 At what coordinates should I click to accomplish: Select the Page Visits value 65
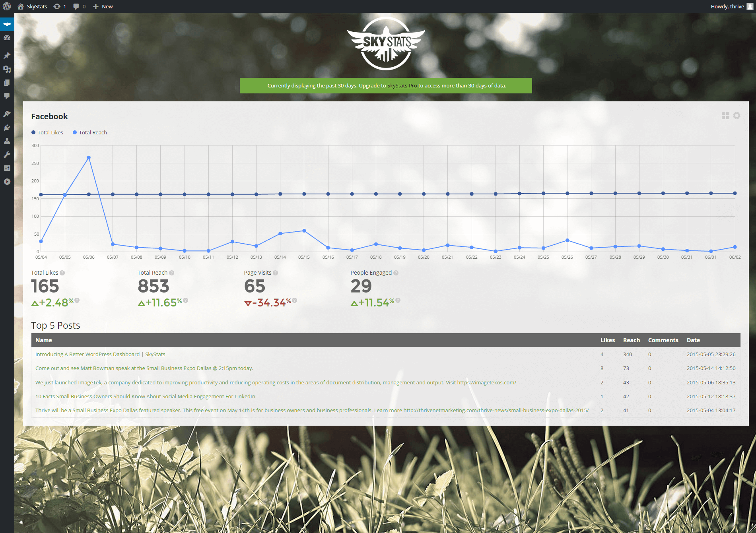click(255, 287)
